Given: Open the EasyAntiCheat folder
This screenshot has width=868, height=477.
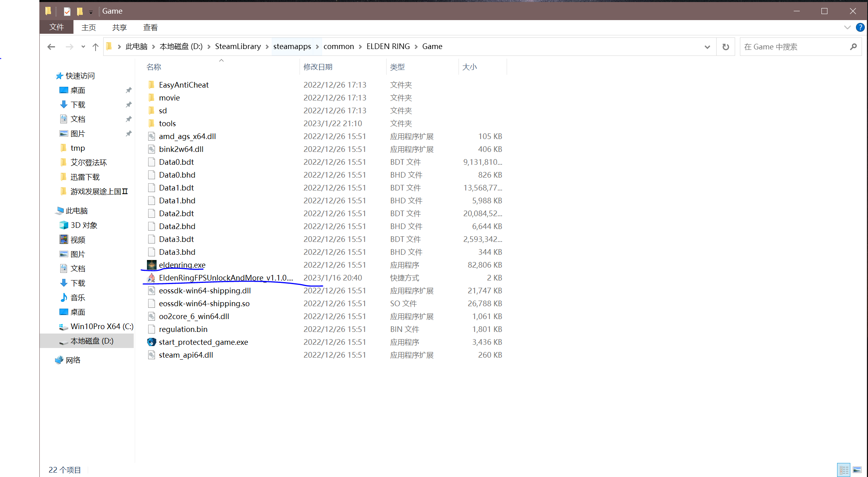Looking at the screenshot, I should (183, 85).
